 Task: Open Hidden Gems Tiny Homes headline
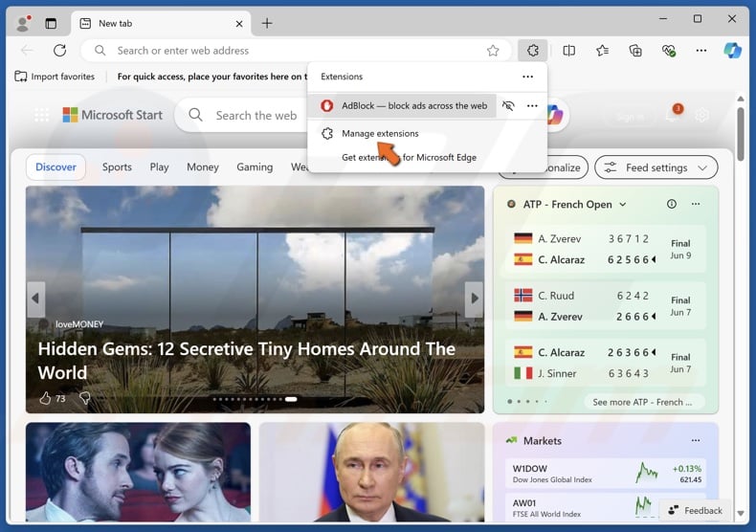pos(246,361)
